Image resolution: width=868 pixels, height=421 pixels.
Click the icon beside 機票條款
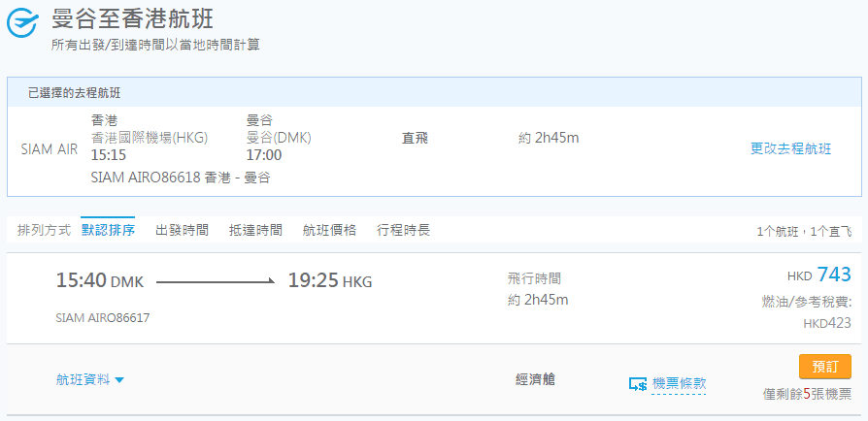coord(638,384)
